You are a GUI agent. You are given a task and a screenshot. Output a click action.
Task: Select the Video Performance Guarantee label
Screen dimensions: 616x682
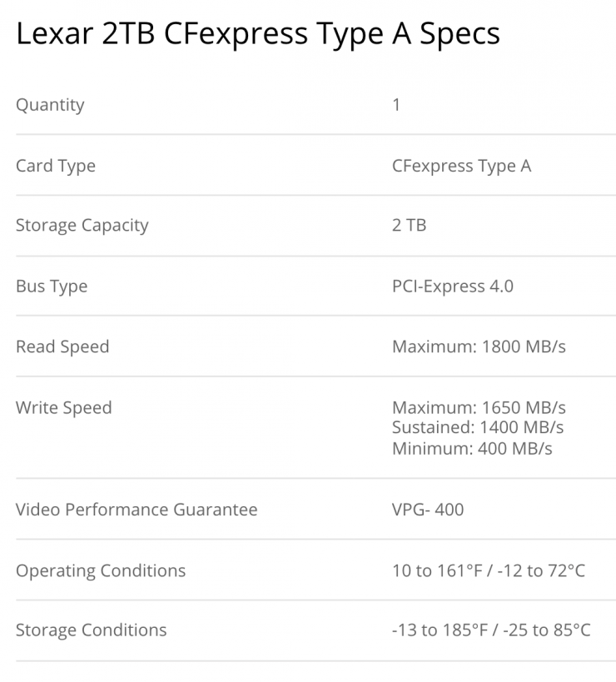pyautogui.click(x=137, y=510)
